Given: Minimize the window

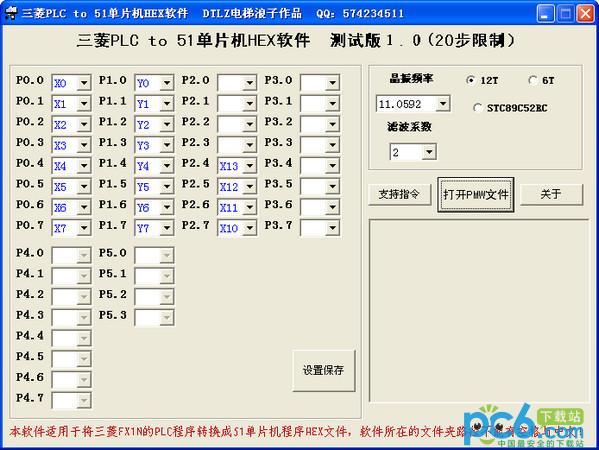Looking at the screenshot, I should [545, 14].
